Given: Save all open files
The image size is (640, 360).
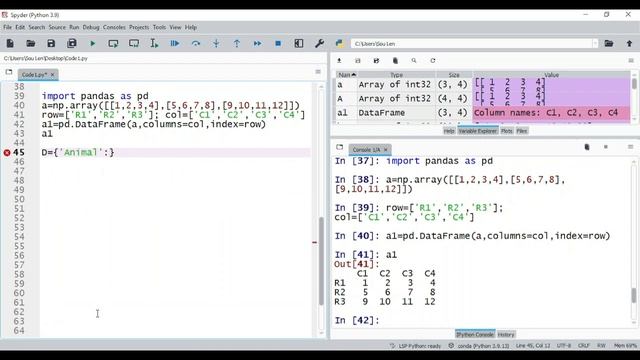Looking at the screenshot, I should (72, 43).
